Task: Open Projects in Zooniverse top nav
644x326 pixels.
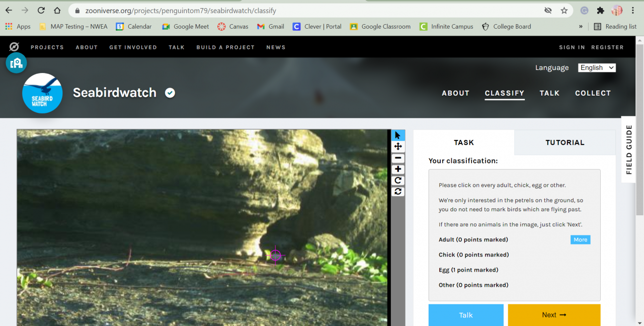Action: (47, 47)
